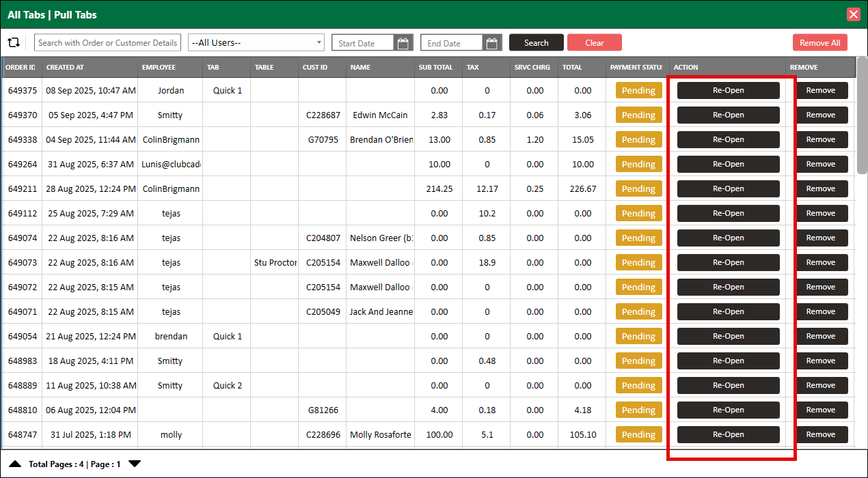Screen dimensions: 868x478
Task: Select employee molly cell
Action: click(x=170, y=434)
